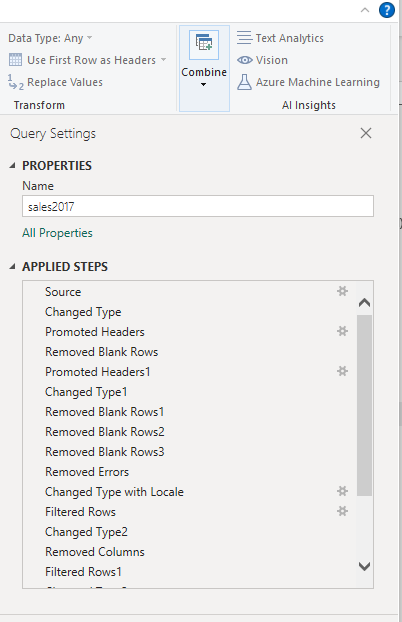Open settings gear for Promoted Headers step

click(x=342, y=331)
